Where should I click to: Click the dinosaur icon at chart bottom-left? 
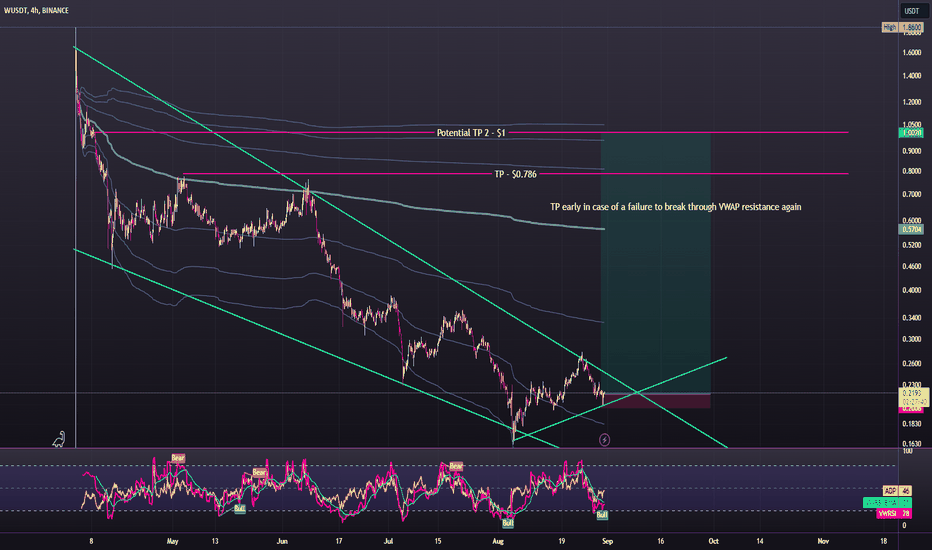pyautogui.click(x=58, y=439)
